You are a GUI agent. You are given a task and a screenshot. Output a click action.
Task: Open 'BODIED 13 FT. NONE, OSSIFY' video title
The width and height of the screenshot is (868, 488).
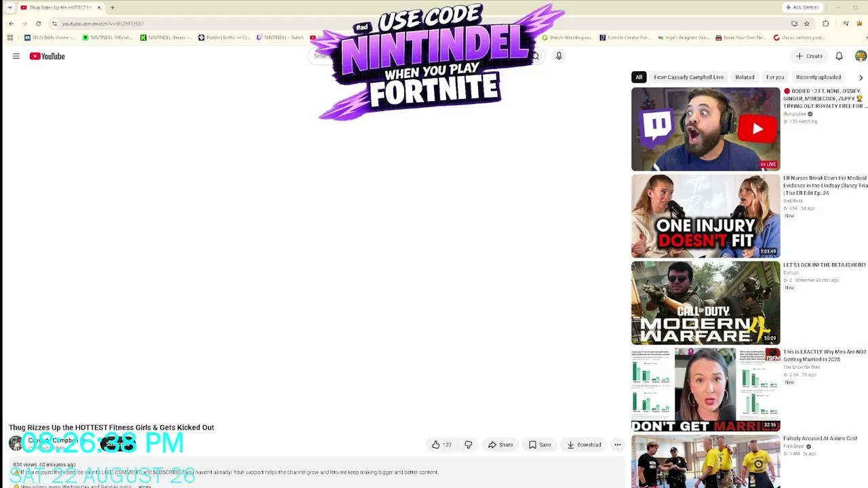825,99
